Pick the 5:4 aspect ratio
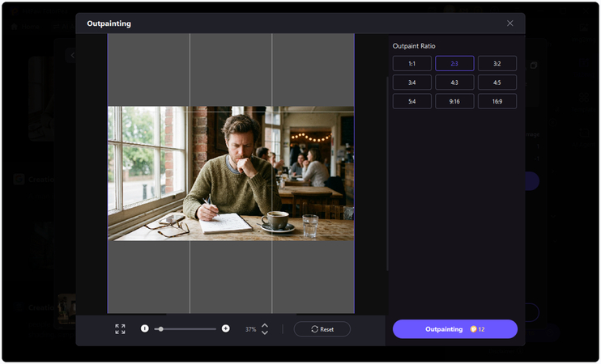This screenshot has height=364, width=601. click(412, 101)
